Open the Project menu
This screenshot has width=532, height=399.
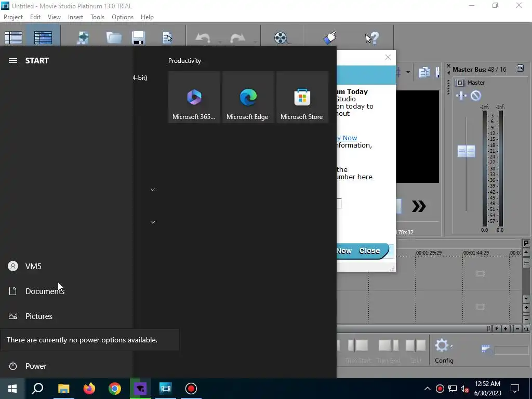(x=13, y=17)
